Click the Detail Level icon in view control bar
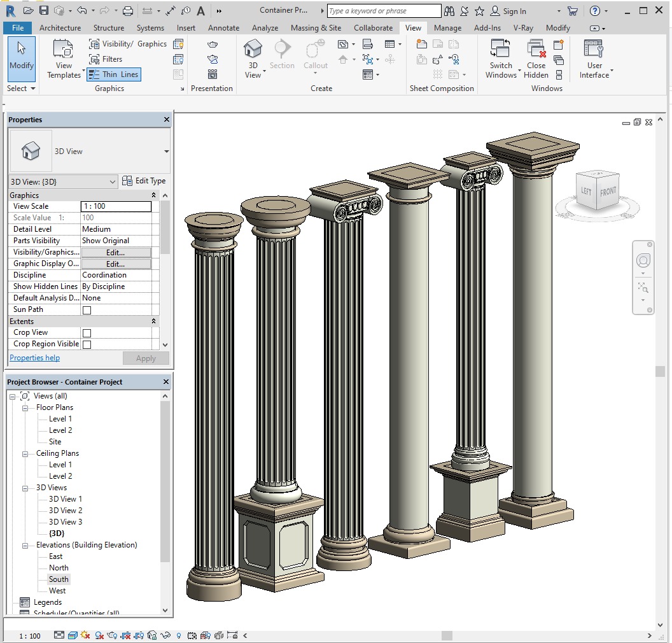 [59, 635]
